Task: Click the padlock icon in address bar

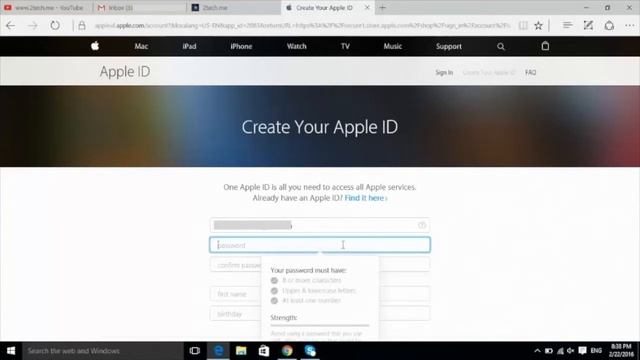Action: coord(82,26)
